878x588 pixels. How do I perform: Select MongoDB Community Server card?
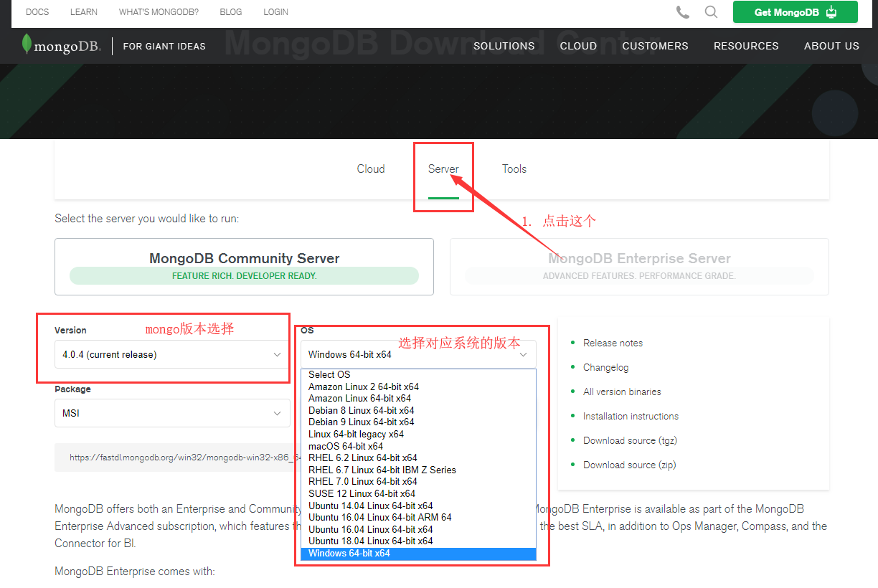click(x=244, y=267)
